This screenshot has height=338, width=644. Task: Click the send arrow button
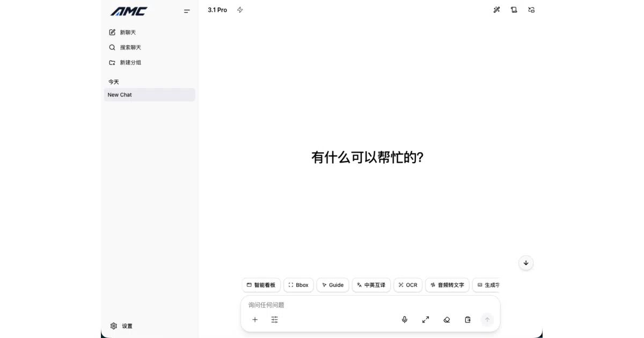(487, 319)
